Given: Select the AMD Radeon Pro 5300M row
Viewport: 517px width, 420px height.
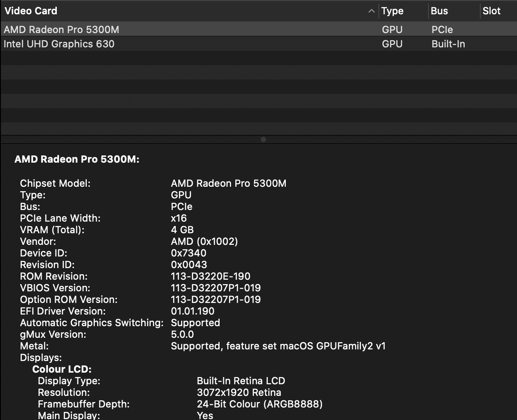Looking at the screenshot, I should tap(258, 29).
